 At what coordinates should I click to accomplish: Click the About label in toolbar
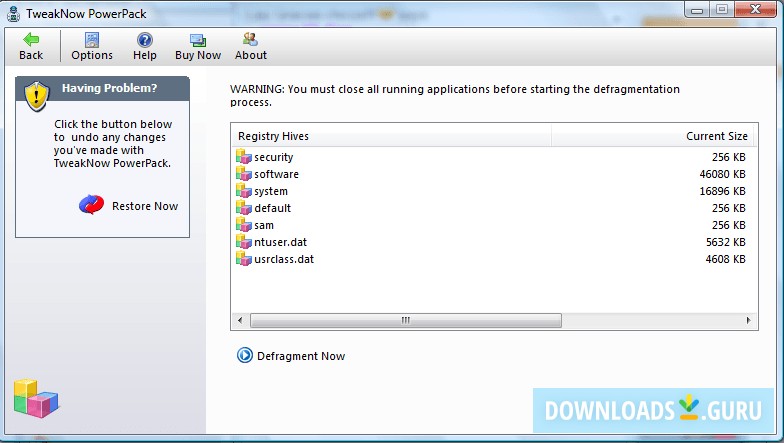coord(250,55)
